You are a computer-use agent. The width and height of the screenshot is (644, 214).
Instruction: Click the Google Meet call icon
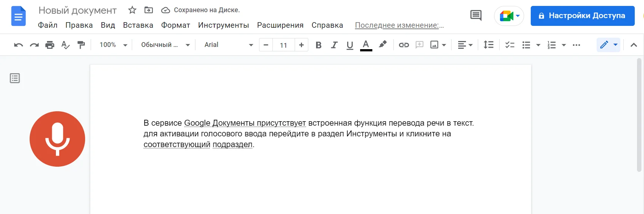click(x=506, y=16)
